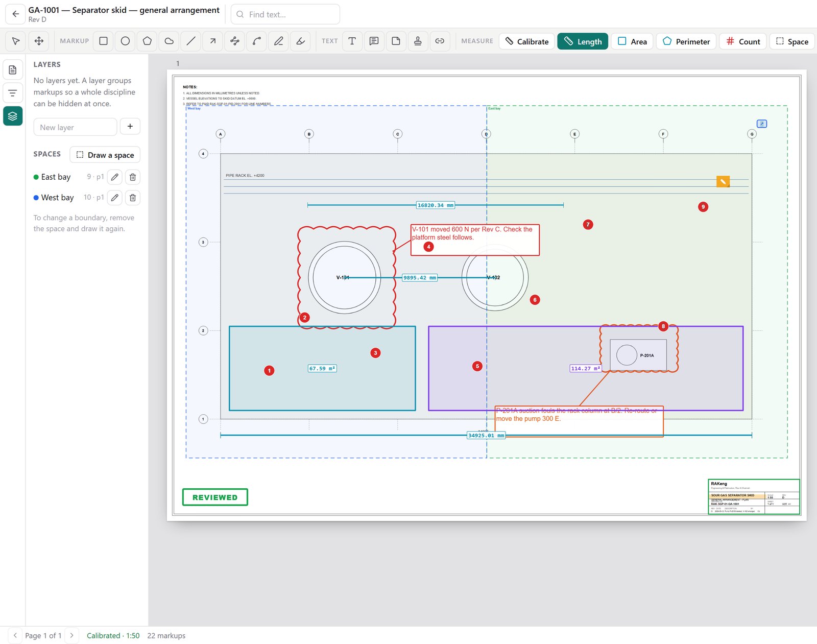Image resolution: width=817 pixels, height=644 pixels.
Task: Activate the Area measure tool
Action: click(x=632, y=41)
